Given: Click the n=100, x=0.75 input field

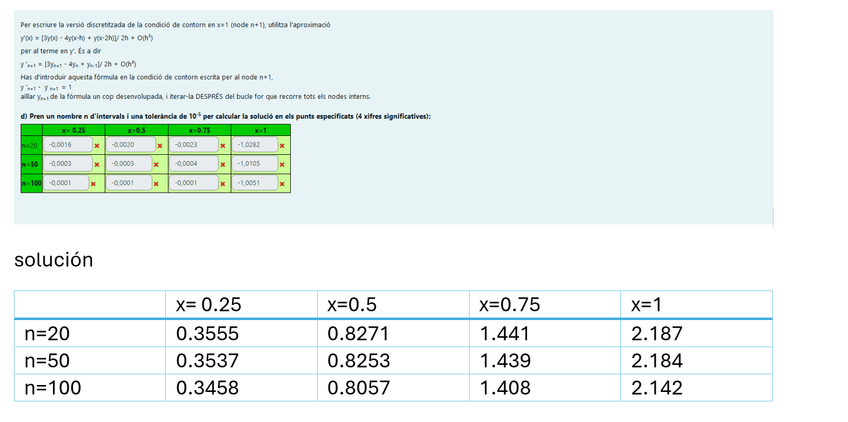Looking at the screenshot, I should coord(192,183).
